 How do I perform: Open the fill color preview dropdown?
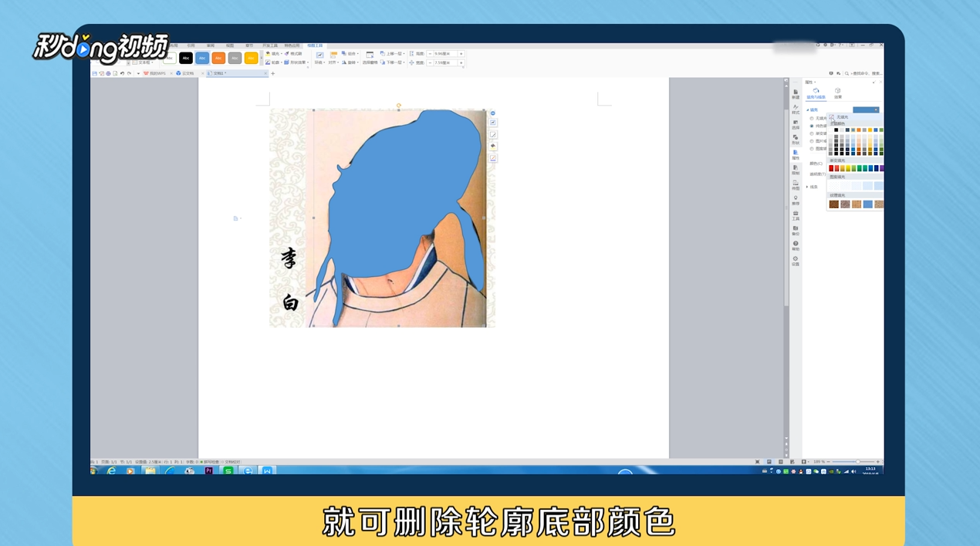[x=866, y=110]
